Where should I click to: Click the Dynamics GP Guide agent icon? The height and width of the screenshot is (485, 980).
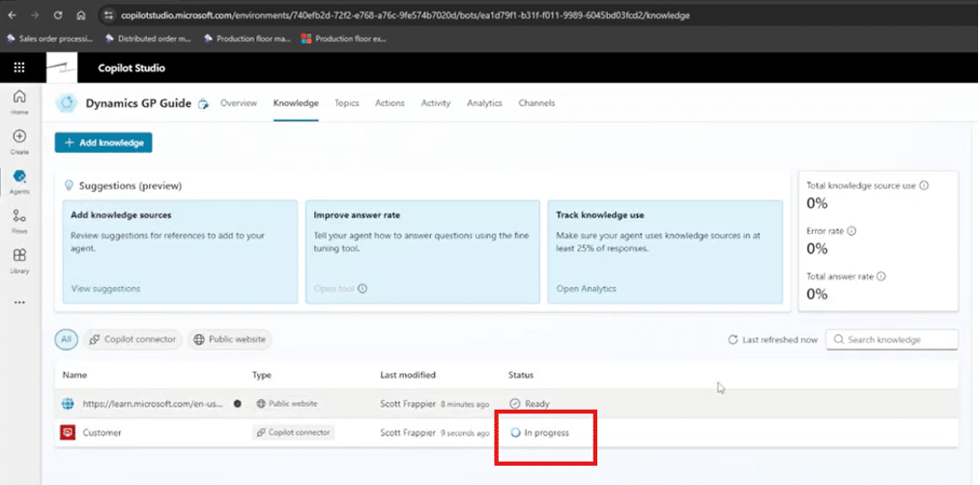click(x=67, y=103)
